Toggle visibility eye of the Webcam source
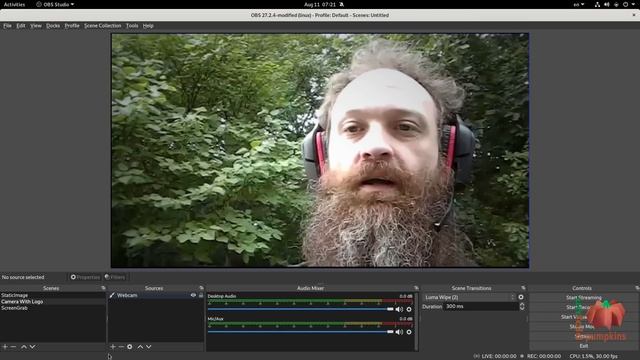The height and width of the screenshot is (360, 640). [x=193, y=295]
